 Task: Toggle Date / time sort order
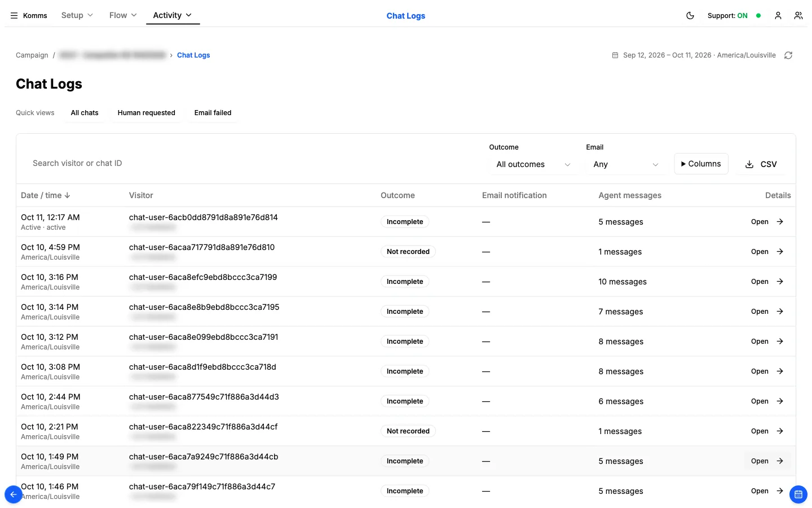46,195
